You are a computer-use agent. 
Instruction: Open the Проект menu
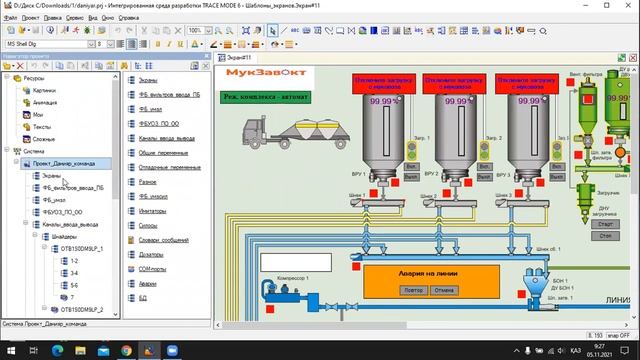[30, 18]
